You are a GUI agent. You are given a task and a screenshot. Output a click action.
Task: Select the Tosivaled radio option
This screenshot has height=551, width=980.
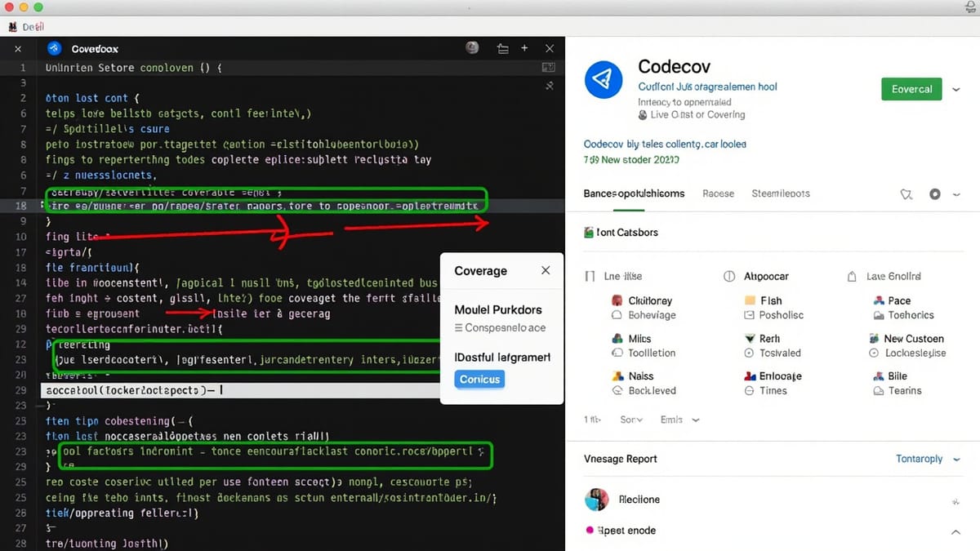(x=750, y=353)
